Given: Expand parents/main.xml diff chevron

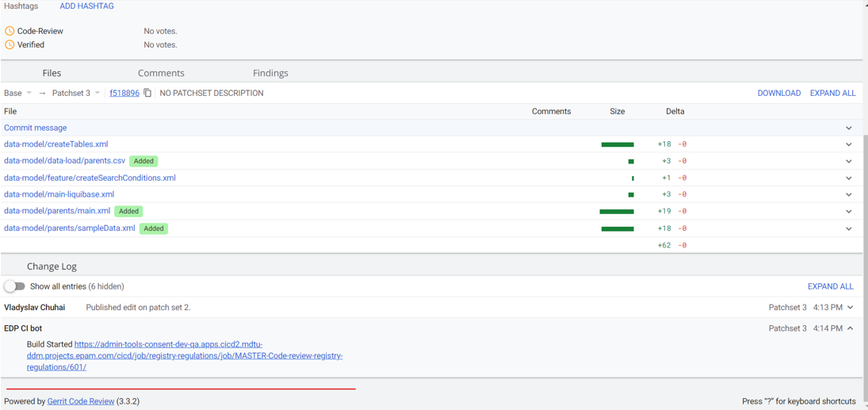Looking at the screenshot, I should (x=849, y=211).
